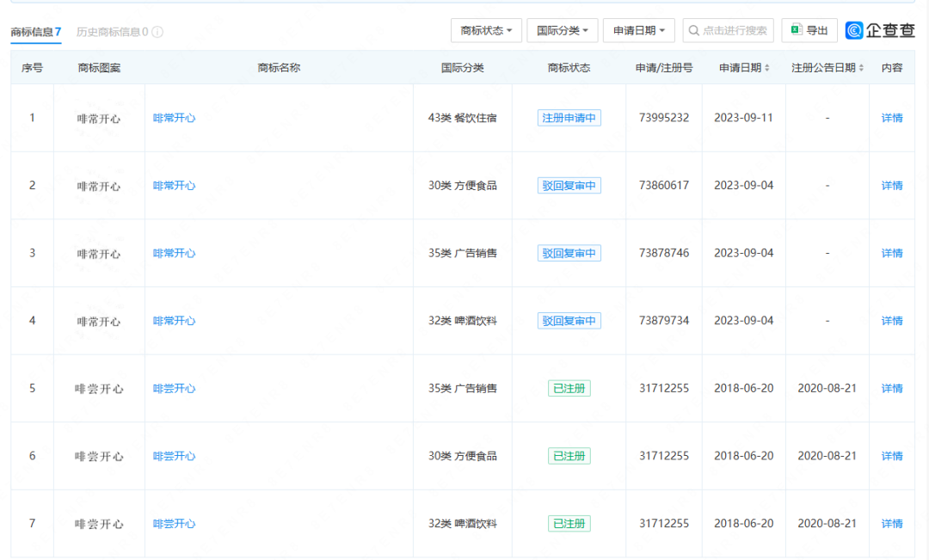This screenshot has width=929, height=560.
Task: Open 啡尝开心 name link in row 5
Action: point(175,389)
